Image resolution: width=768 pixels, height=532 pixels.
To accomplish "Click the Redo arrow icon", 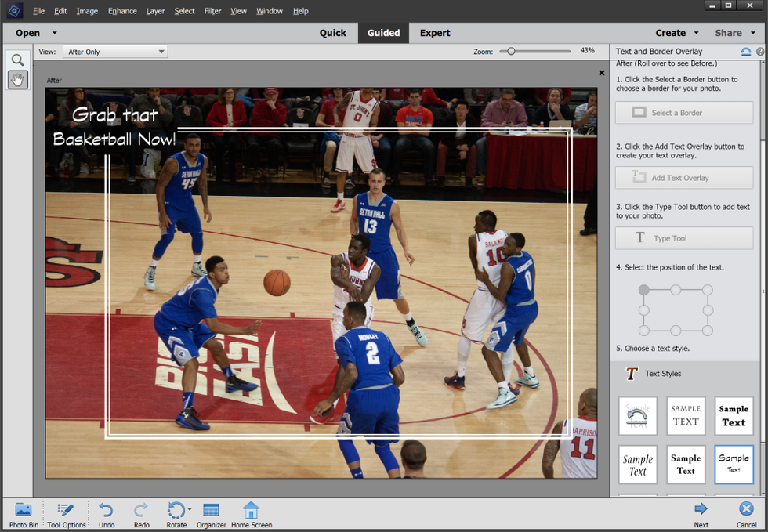I will 141,510.
